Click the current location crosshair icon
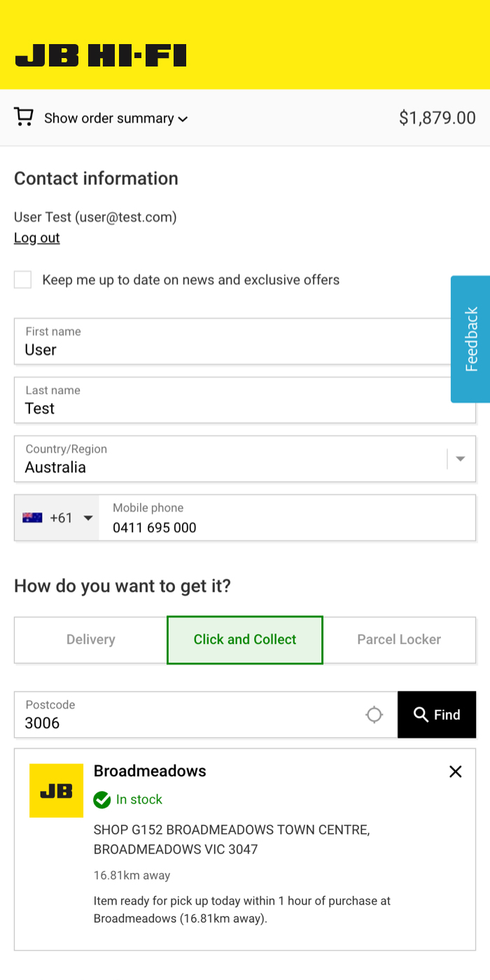490x980 pixels. click(x=374, y=715)
